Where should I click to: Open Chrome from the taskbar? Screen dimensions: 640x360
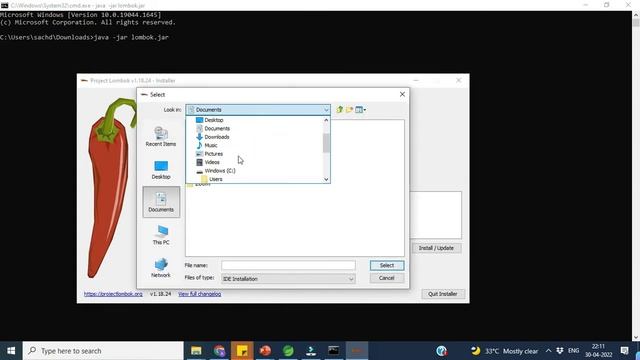[219, 351]
